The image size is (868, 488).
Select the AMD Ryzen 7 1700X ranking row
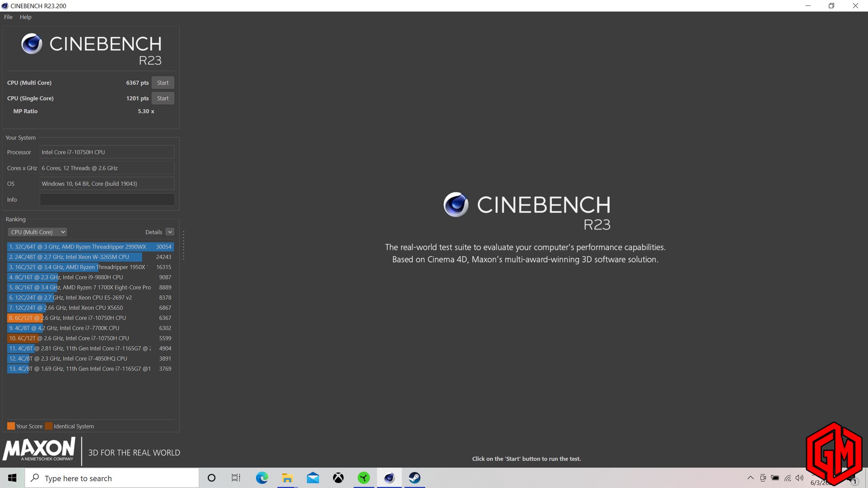90,287
